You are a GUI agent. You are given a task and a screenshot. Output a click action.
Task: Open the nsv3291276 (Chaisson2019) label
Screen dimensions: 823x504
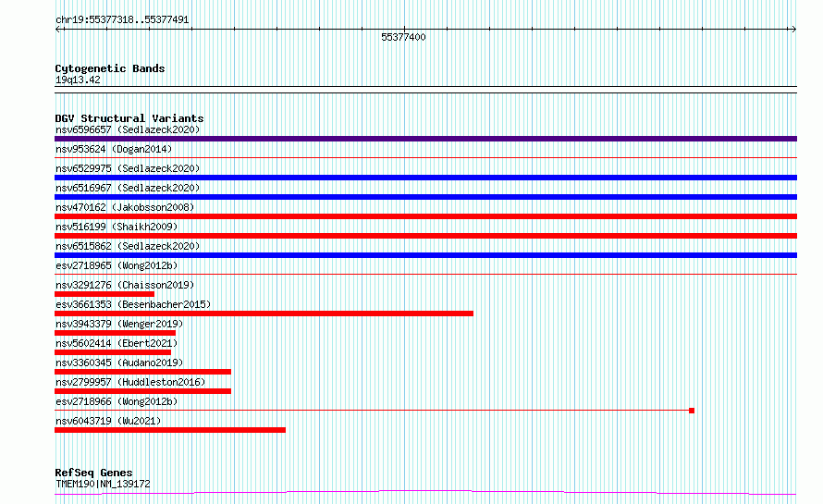[125, 285]
